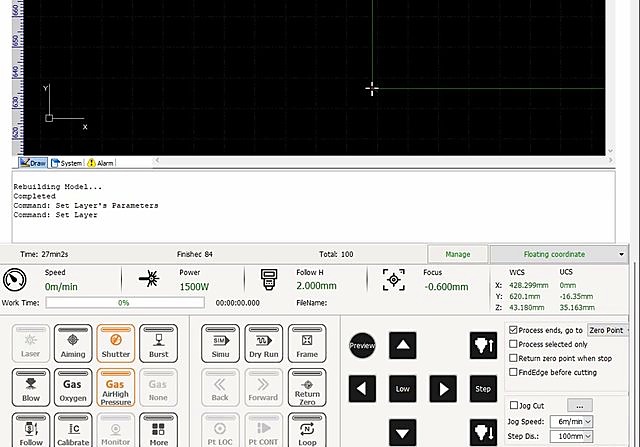Click the 0m/min Speed value

click(61, 287)
